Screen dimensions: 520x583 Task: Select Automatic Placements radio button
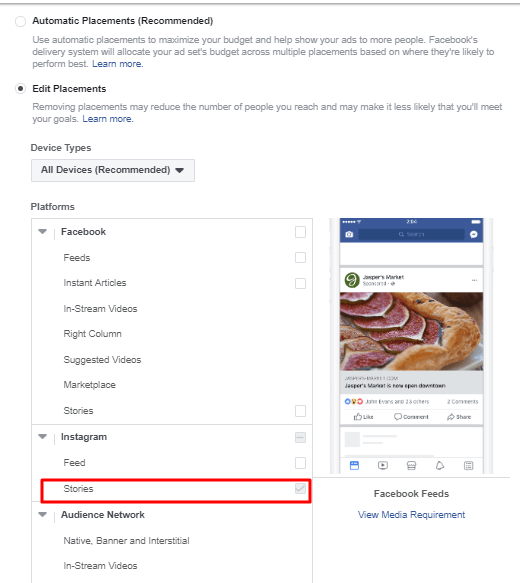[20, 21]
